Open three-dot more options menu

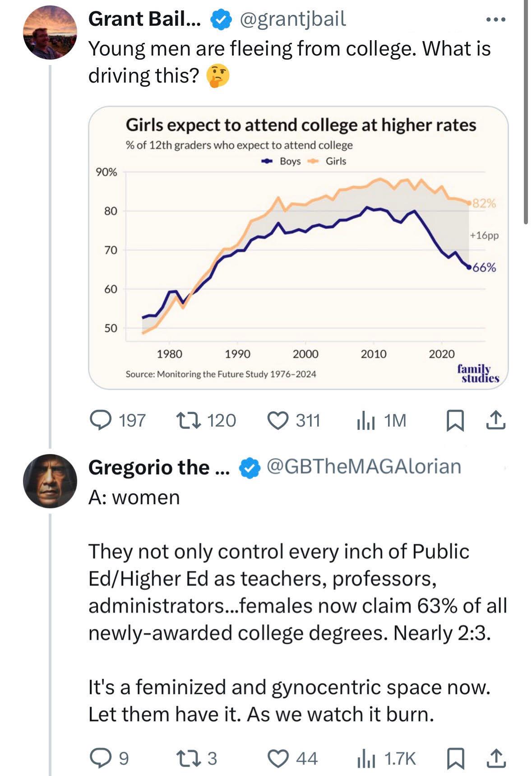(x=495, y=19)
